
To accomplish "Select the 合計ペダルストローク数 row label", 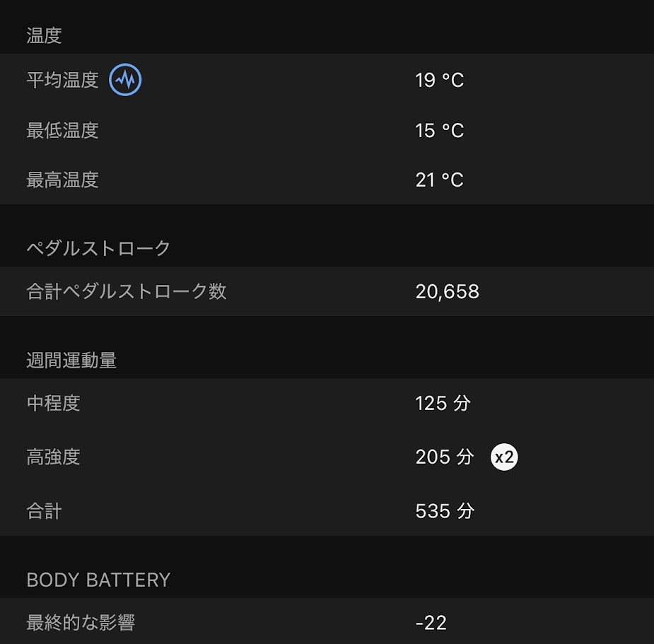I will point(127,291).
